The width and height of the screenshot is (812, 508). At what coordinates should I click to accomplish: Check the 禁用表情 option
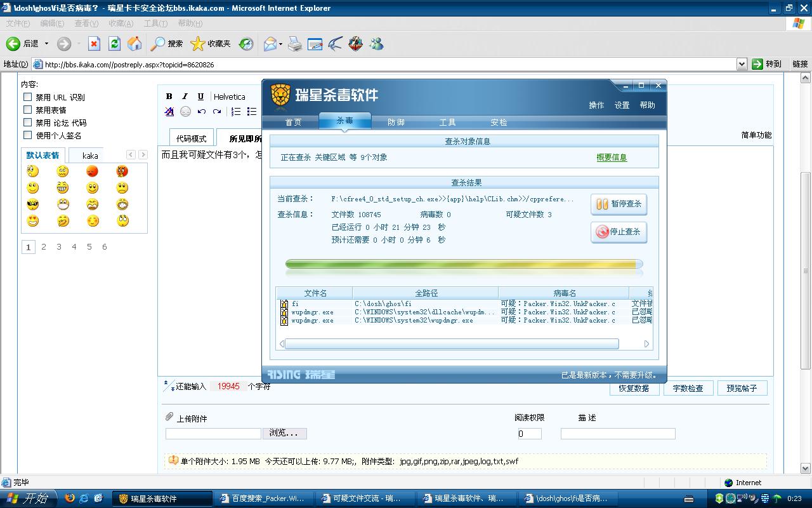[x=28, y=110]
